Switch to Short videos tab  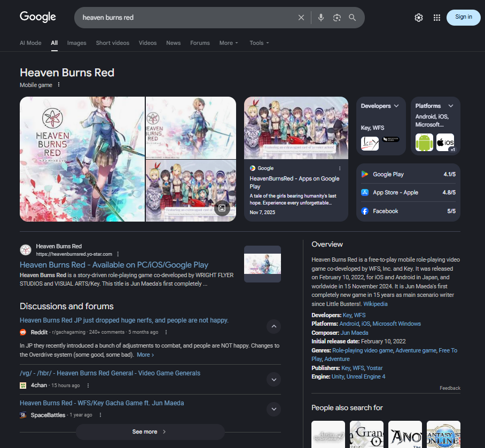[x=113, y=43]
